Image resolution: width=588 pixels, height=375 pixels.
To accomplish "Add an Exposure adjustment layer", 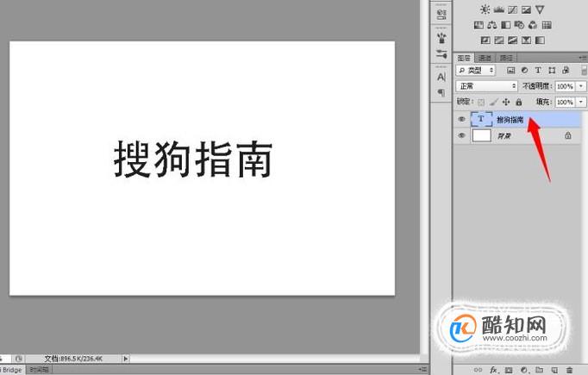I will (526, 9).
